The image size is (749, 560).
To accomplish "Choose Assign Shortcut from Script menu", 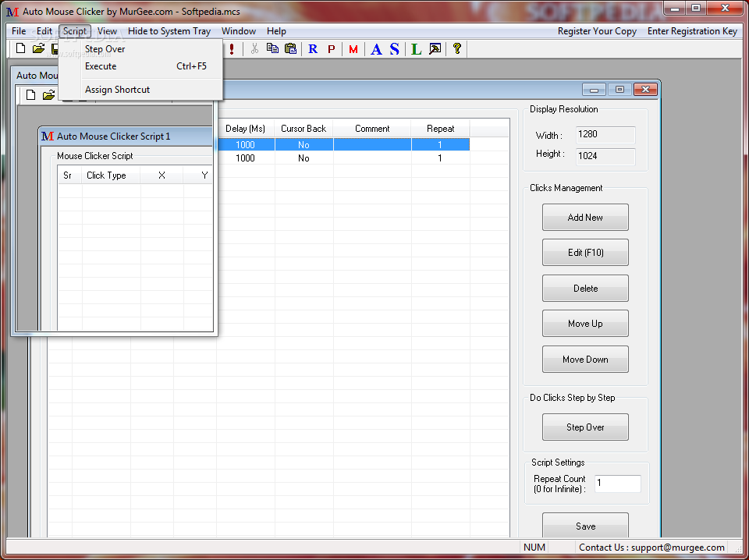I will coord(140,90).
